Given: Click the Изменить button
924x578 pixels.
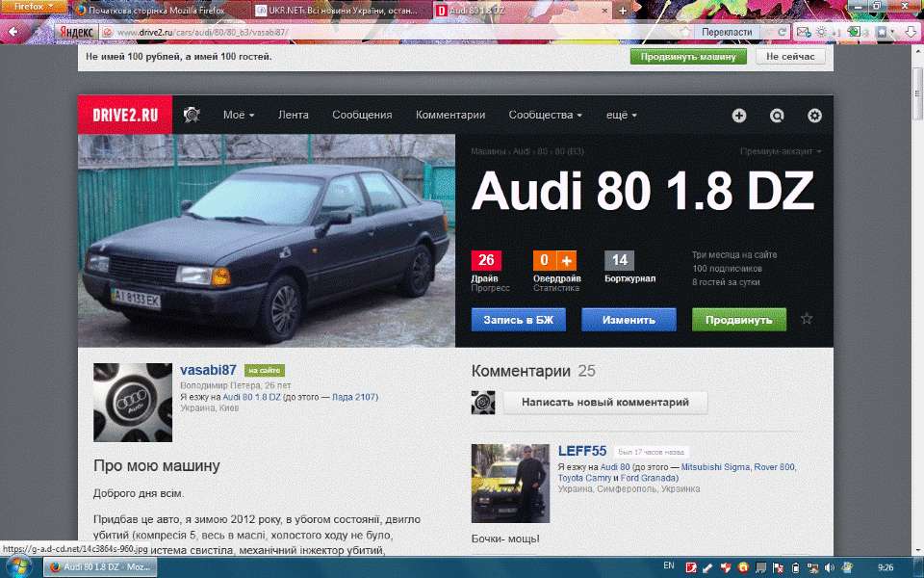Looking at the screenshot, I should click(x=629, y=320).
